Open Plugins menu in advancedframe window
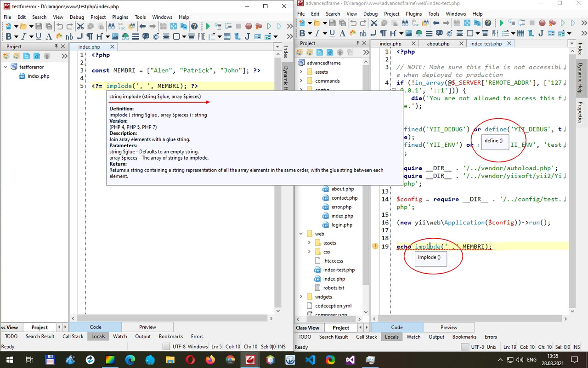Image resolution: width=588 pixels, height=368 pixels. point(413,14)
